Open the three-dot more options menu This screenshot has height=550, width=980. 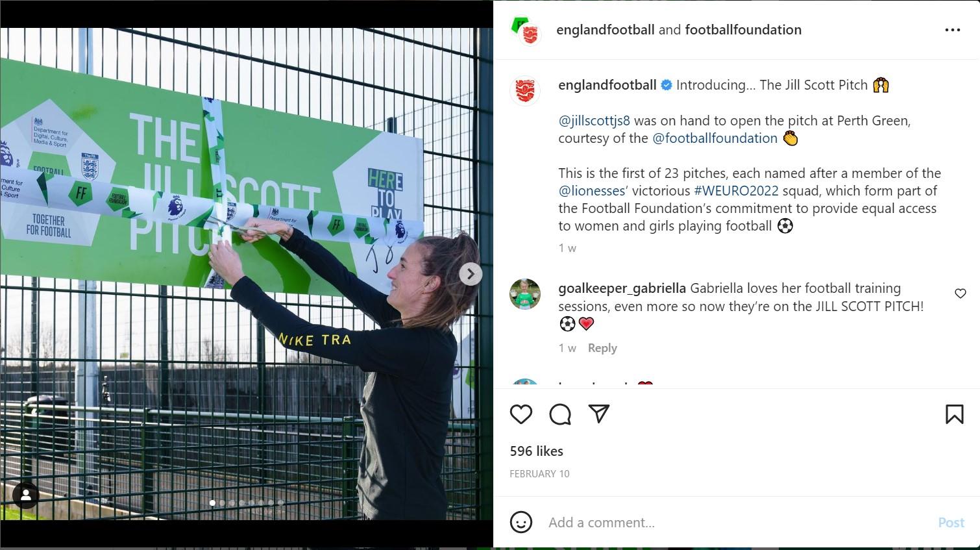pyautogui.click(x=952, y=30)
